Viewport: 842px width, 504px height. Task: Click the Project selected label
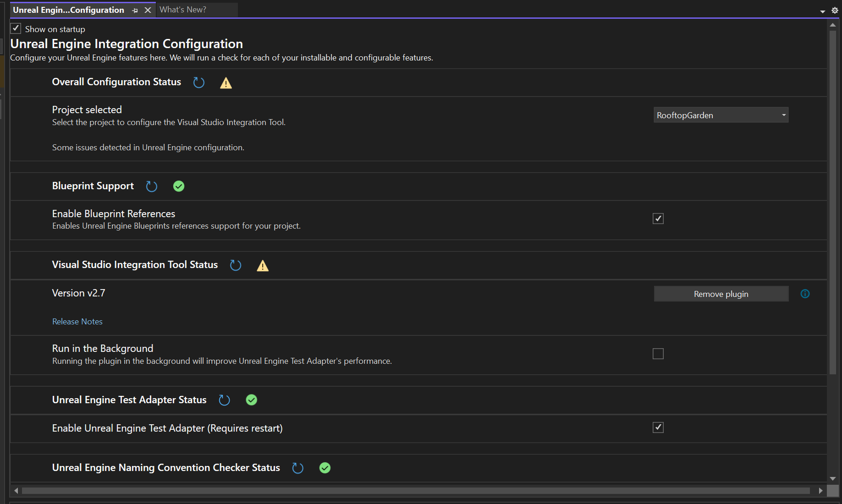click(x=87, y=110)
